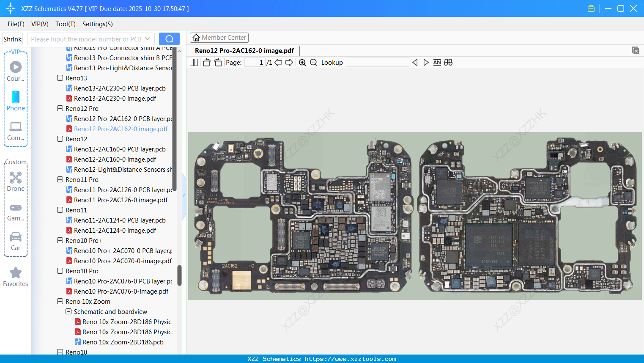This screenshot has width=644, height=363.
Task: Open Favorites in the sidebar
Action: (16, 277)
